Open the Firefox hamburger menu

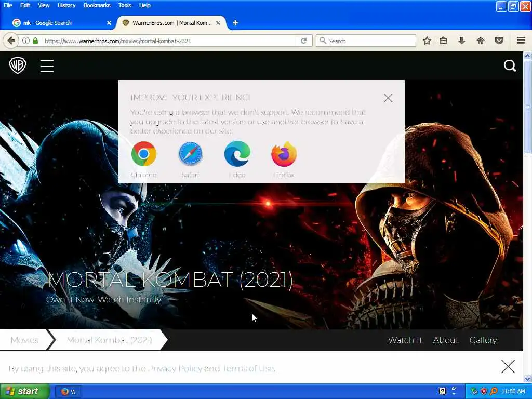coord(521,41)
